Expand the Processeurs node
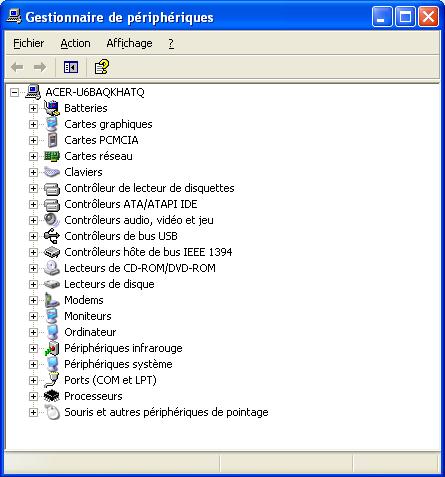 coord(33,396)
